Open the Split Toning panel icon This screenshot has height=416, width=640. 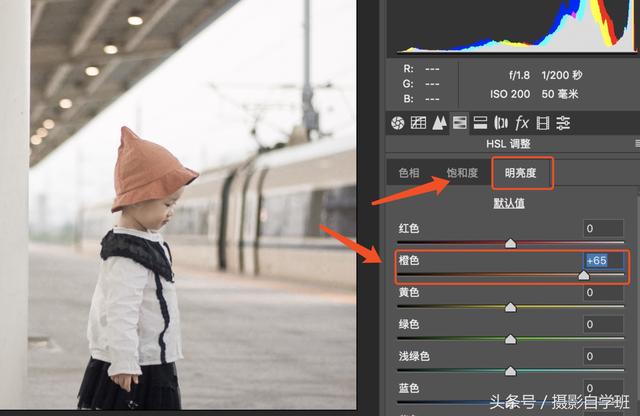click(x=480, y=123)
